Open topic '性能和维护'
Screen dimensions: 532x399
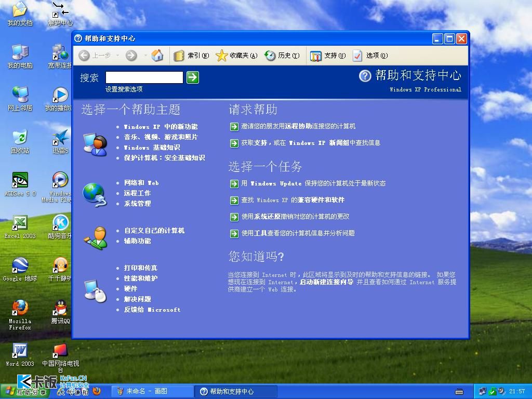click(140, 278)
